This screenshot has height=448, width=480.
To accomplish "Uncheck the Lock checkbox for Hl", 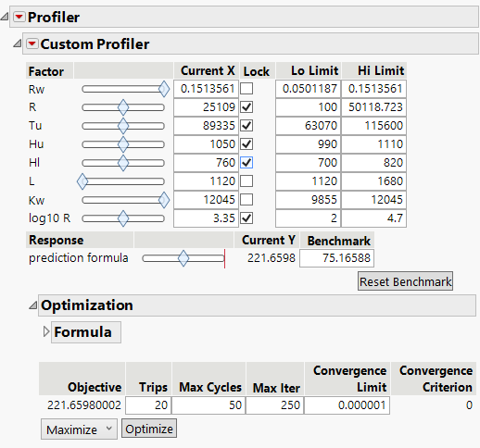I will click(246, 163).
